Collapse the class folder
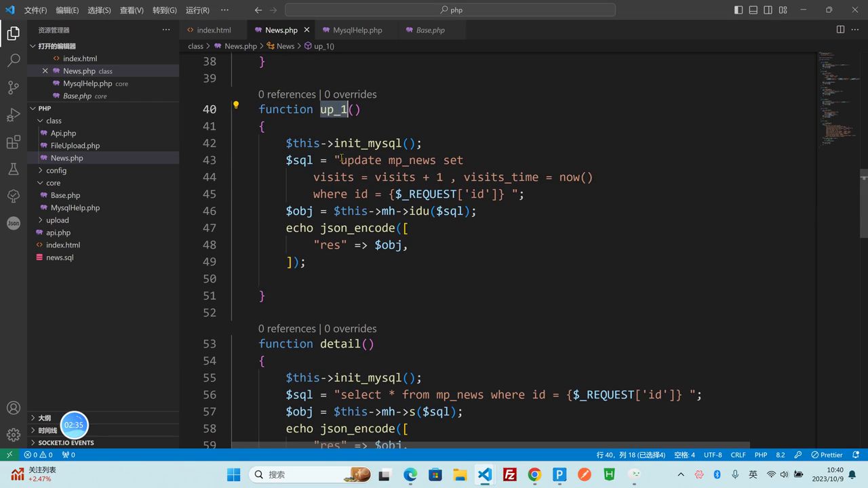The height and width of the screenshot is (488, 868). 103,121
